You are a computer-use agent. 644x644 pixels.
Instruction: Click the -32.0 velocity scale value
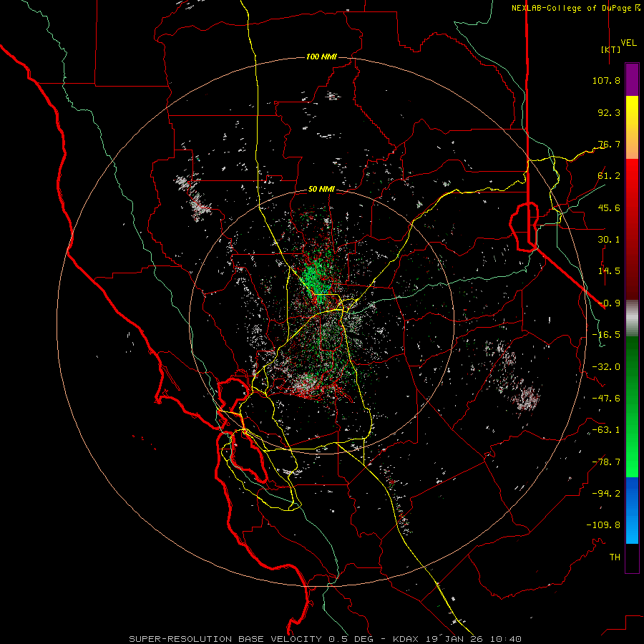(x=606, y=367)
